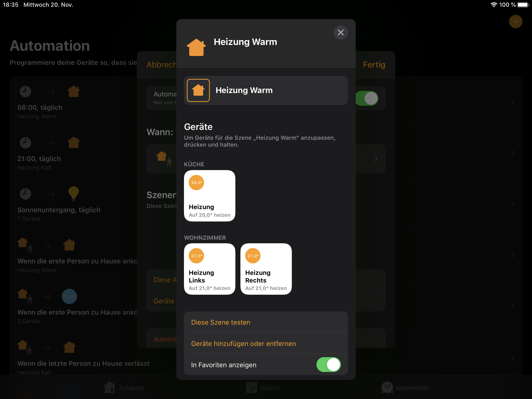Click Geräte hinzufügen oder entfernen

click(x=243, y=344)
